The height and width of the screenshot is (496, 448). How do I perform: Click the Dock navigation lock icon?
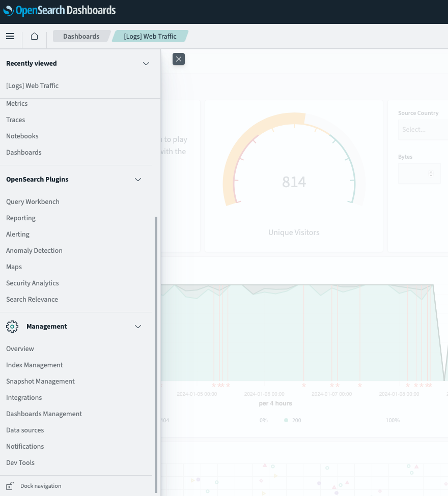point(10,486)
